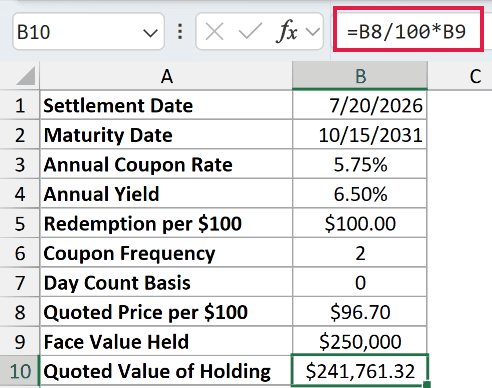Click the cell with $241,761.32
The height and width of the screenshot is (388, 492).
pos(360,371)
